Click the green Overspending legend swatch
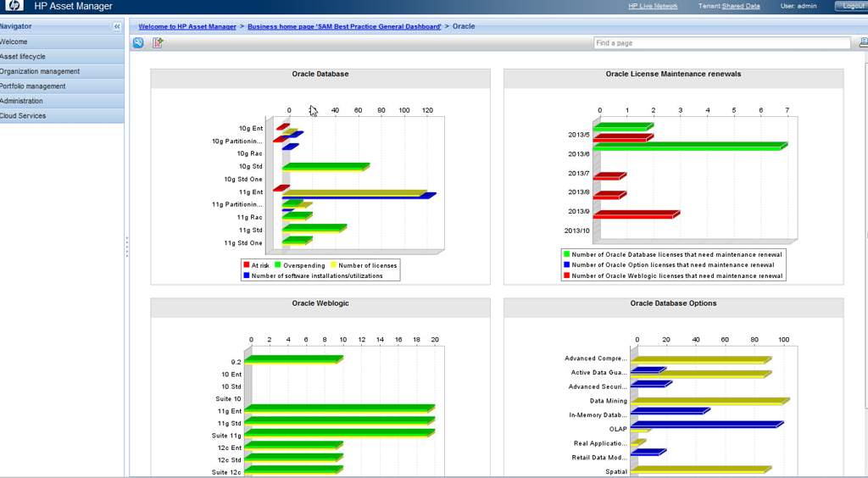Image resolution: width=868 pixels, height=478 pixels. (x=278, y=265)
